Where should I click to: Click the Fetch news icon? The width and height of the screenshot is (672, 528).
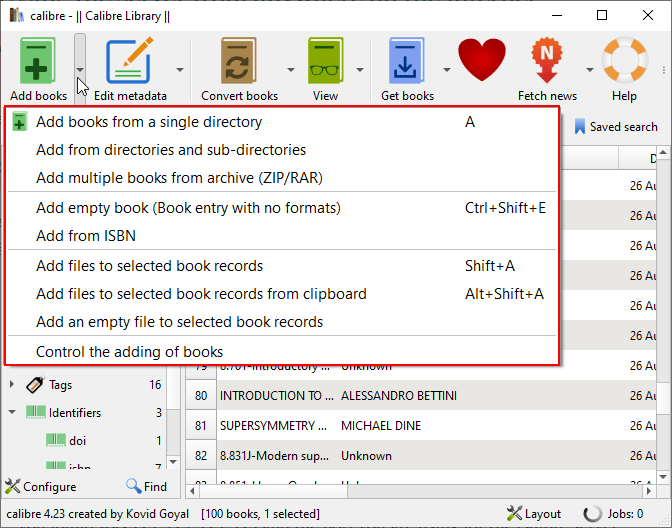547,60
